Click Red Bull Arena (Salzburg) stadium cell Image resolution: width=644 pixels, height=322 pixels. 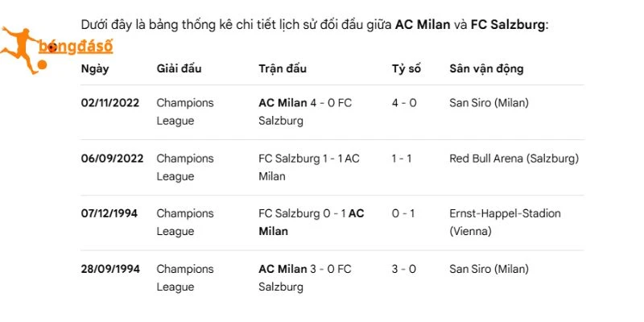pos(514,159)
